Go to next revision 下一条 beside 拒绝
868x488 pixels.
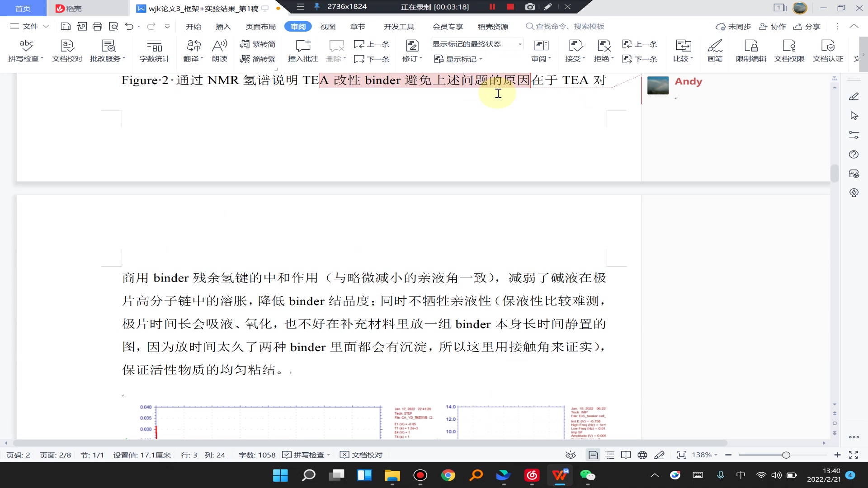tap(640, 59)
